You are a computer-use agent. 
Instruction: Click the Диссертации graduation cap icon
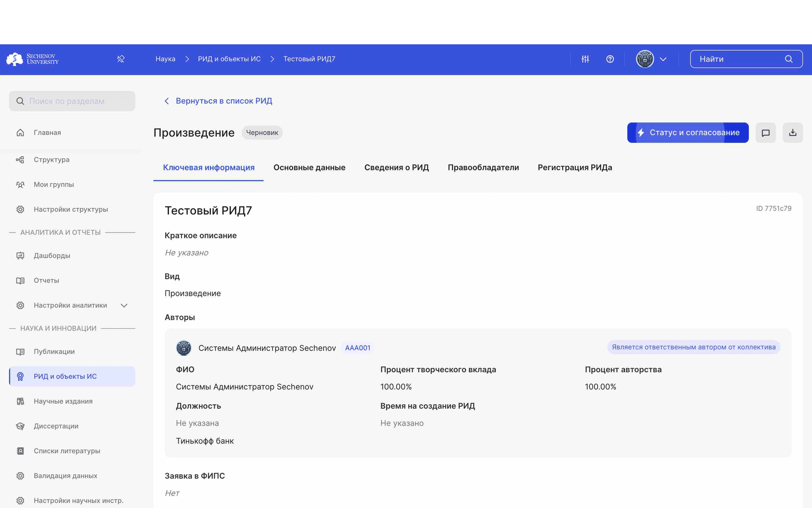pyautogui.click(x=20, y=426)
